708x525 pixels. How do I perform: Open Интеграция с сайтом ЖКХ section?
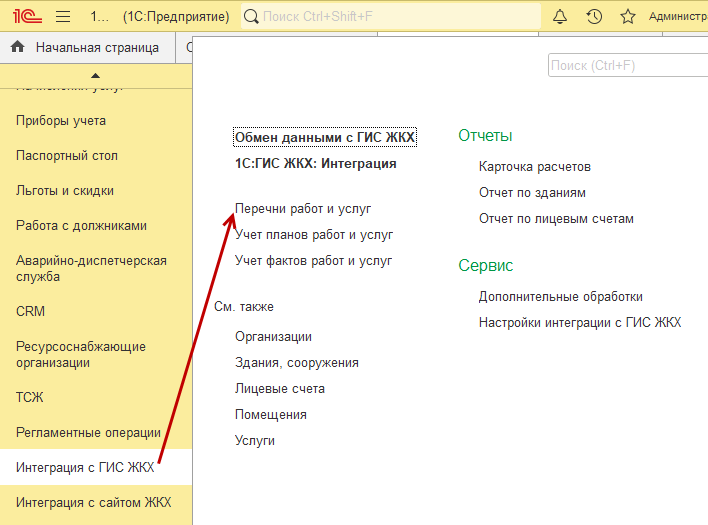[93, 502]
